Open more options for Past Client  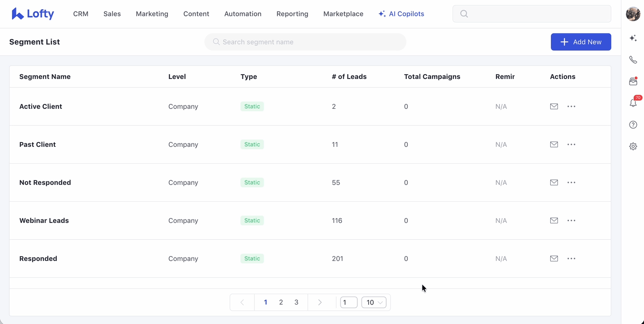point(571,144)
